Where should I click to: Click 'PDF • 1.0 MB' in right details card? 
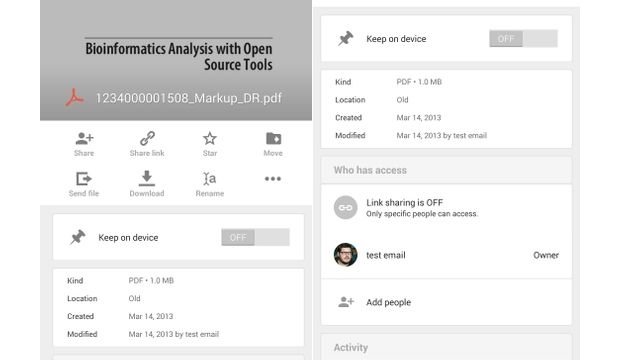coord(419,82)
